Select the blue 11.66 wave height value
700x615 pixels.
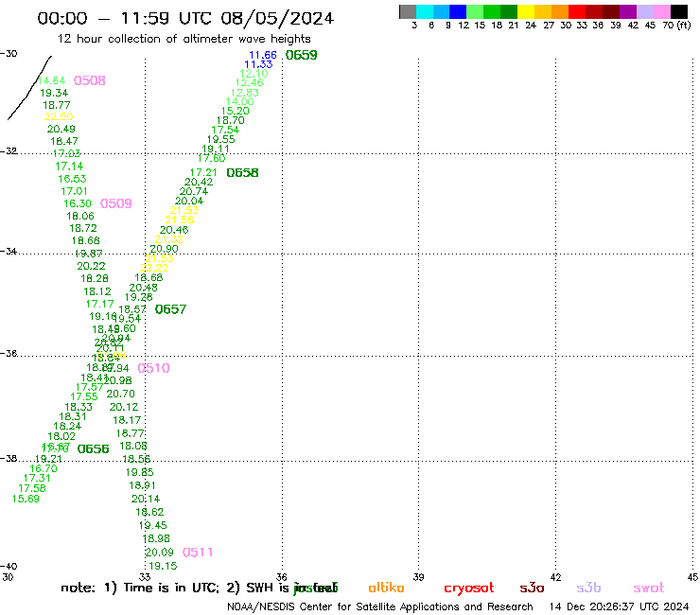click(x=263, y=55)
